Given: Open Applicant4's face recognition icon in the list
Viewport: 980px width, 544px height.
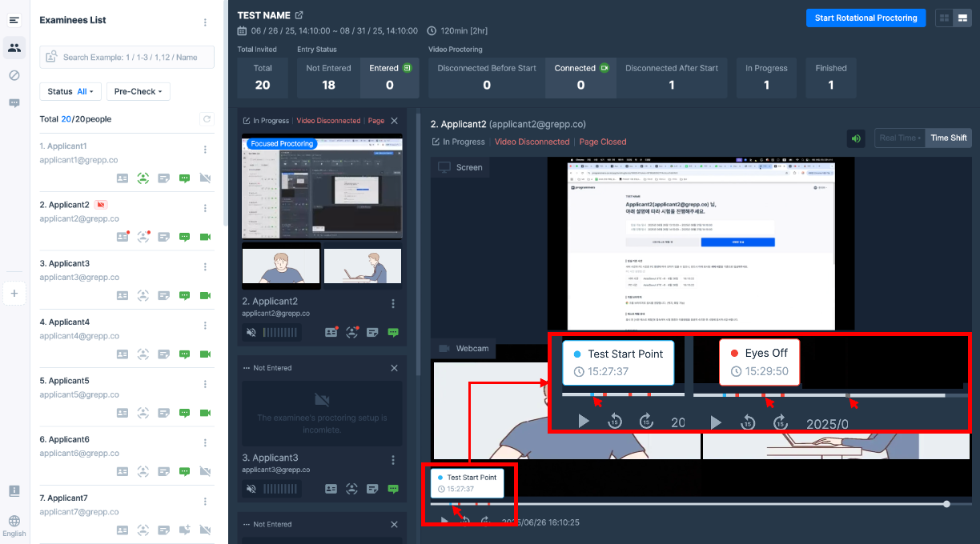Looking at the screenshot, I should coord(143,354).
